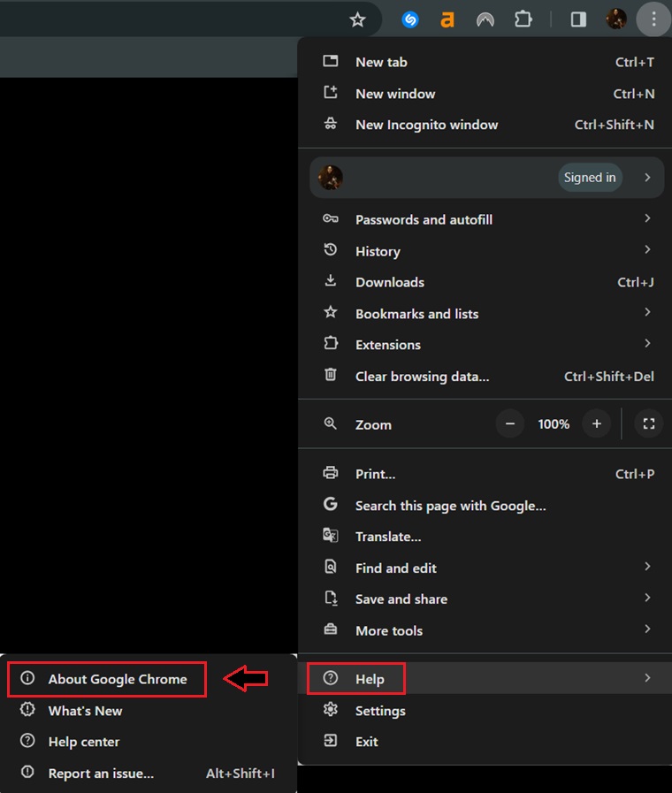Open New Incognito window
The width and height of the screenshot is (672, 793).
click(426, 125)
